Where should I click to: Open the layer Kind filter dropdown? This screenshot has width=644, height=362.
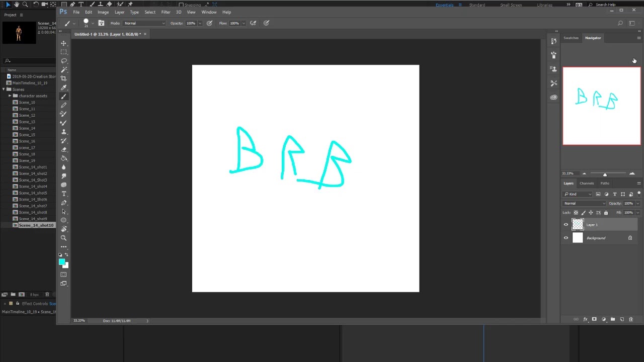[578, 194]
